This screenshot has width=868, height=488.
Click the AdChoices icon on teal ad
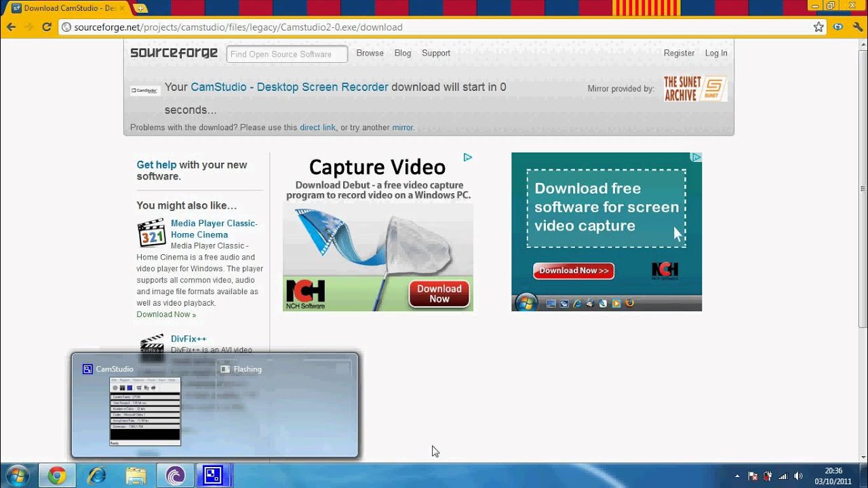coord(696,157)
